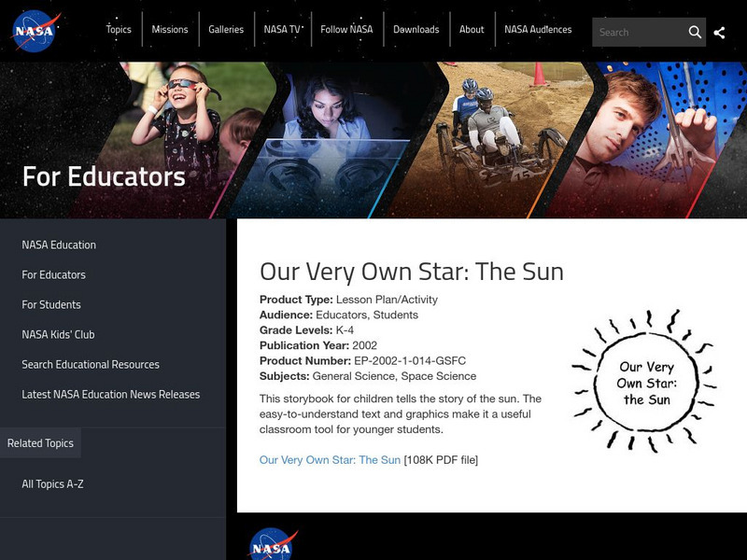Select the Related Topics tab
This screenshot has width=747, height=560.
point(40,443)
